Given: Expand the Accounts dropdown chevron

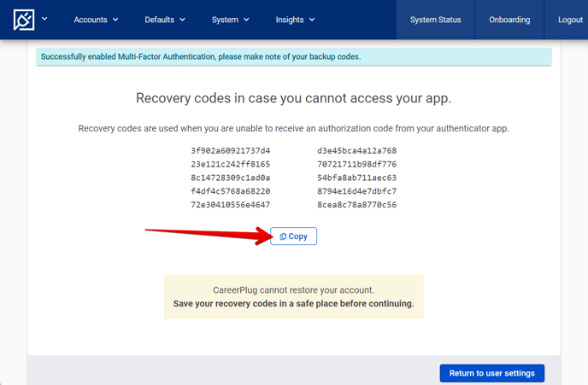Looking at the screenshot, I should click(115, 20).
